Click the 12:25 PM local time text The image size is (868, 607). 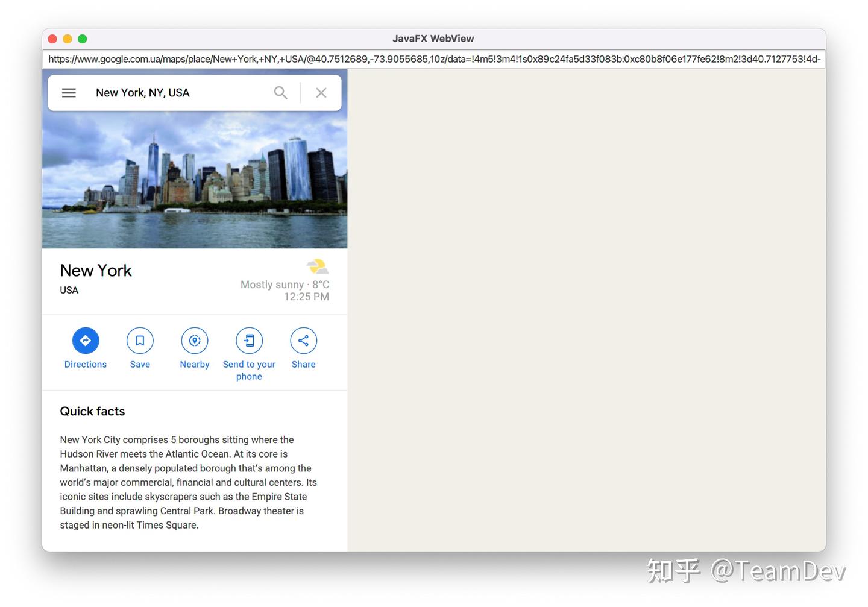pyautogui.click(x=306, y=297)
